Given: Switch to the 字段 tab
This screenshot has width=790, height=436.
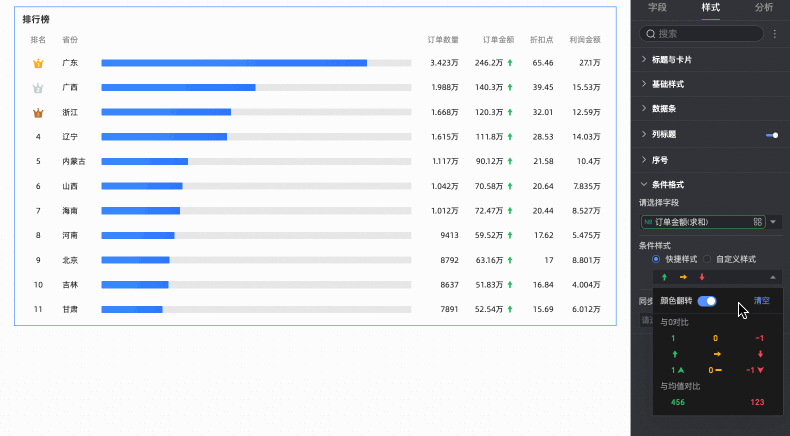Looking at the screenshot, I should click(x=657, y=7).
